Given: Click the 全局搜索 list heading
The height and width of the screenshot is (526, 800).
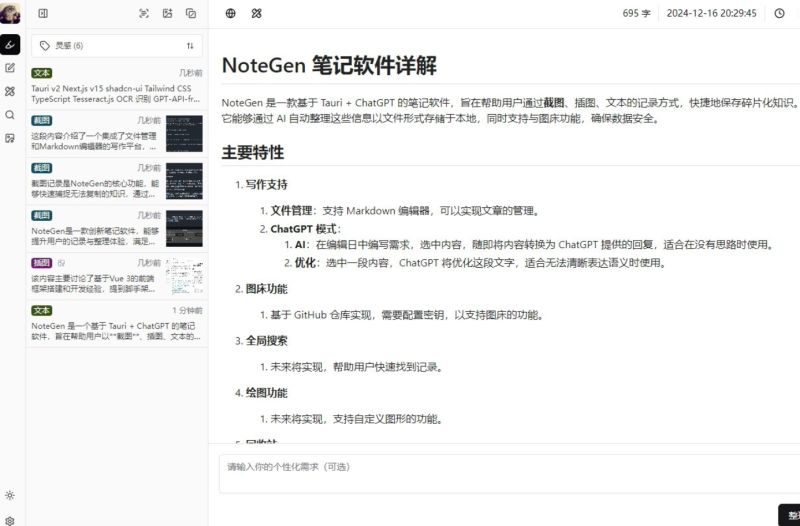Looking at the screenshot, I should [x=266, y=341].
